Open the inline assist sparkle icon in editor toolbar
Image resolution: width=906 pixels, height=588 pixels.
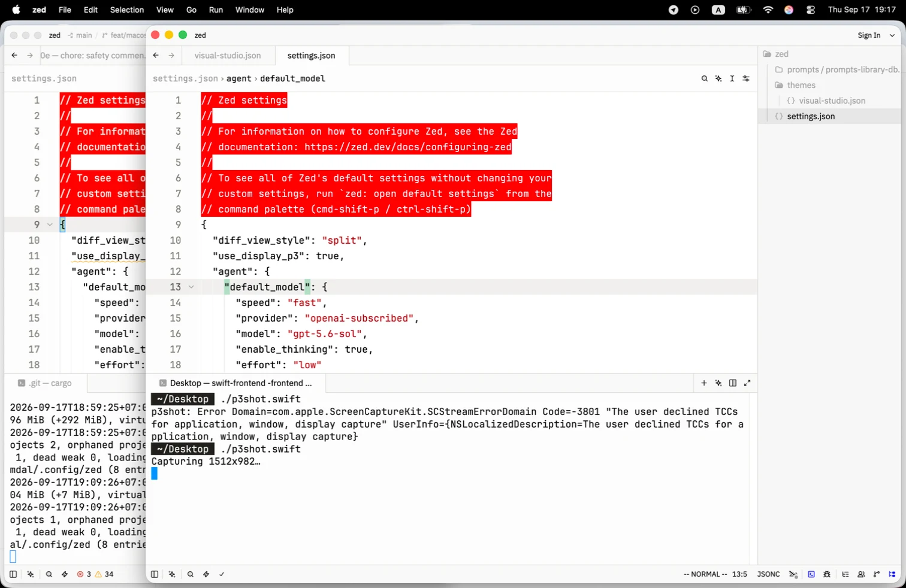tap(718, 78)
